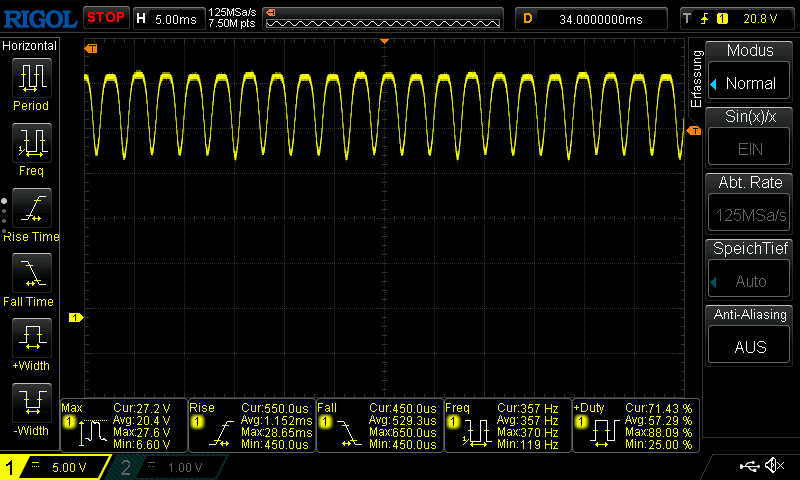Choose the Rise Time measurement icon
The image size is (800, 480).
[31, 209]
